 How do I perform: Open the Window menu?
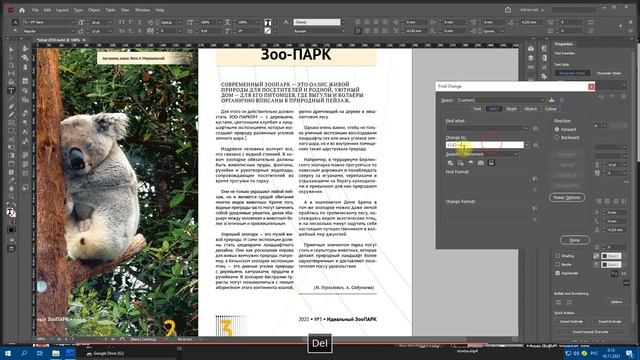(142, 10)
